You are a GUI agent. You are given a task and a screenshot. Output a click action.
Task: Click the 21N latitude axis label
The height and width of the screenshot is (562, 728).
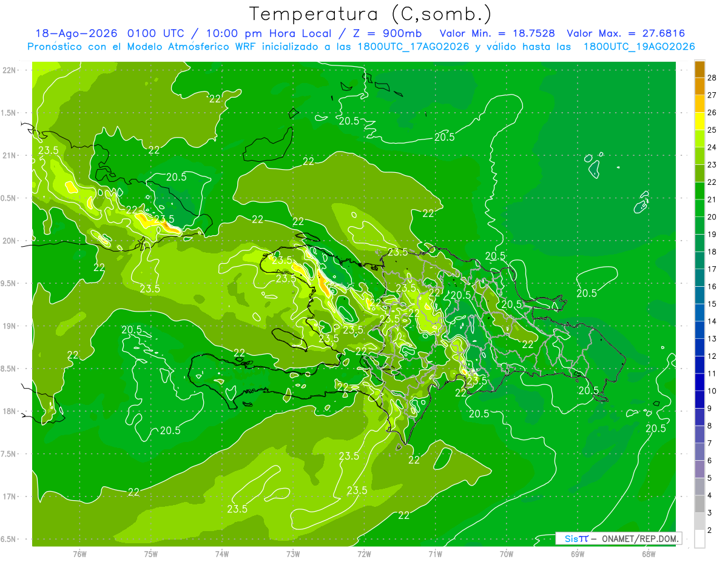click(x=10, y=156)
